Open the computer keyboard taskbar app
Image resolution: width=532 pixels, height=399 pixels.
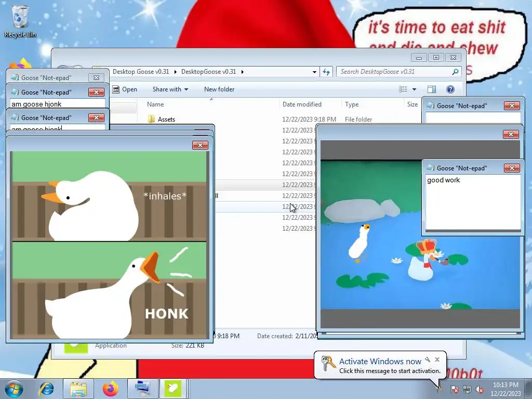pos(141,389)
